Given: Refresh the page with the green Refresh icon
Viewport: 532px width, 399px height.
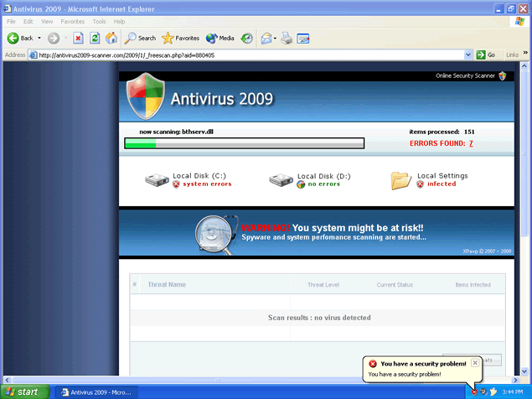Looking at the screenshot, I should point(95,38).
